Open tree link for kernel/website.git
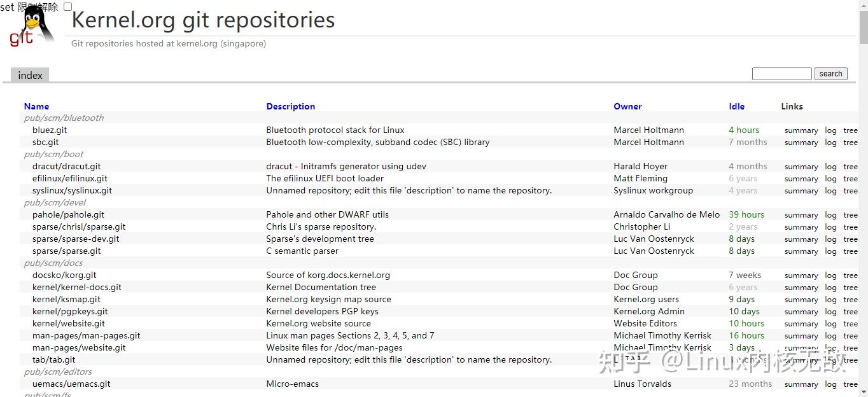 (850, 324)
